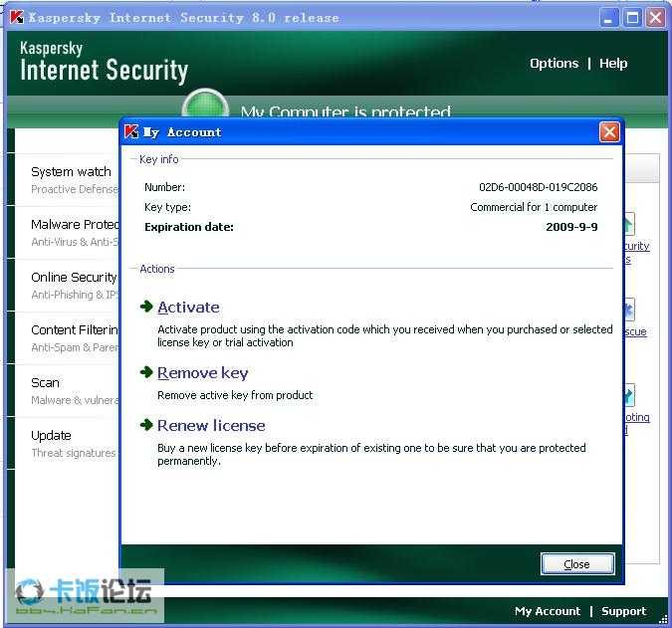
Task: Click 'Remove active key from product' description
Action: click(x=235, y=395)
